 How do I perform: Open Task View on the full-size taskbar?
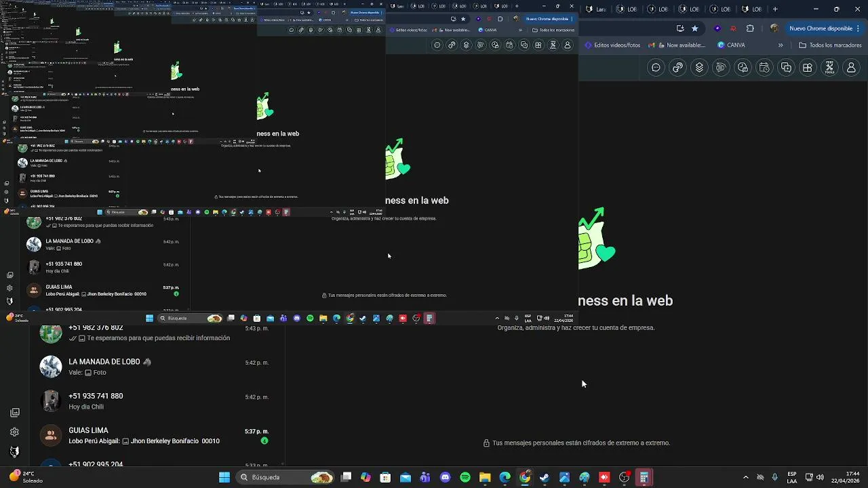(x=346, y=477)
